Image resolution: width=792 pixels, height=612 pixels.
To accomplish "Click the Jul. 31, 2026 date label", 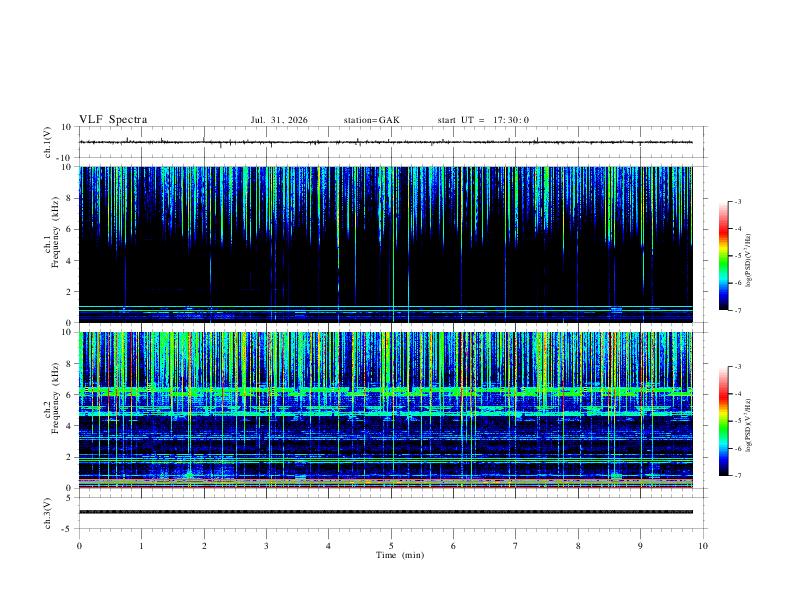I will [279, 120].
